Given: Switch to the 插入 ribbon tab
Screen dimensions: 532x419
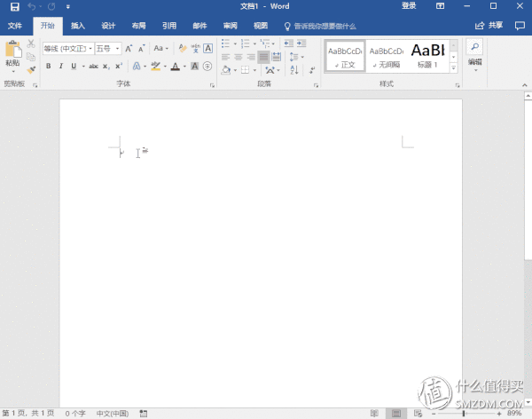Looking at the screenshot, I should tap(78, 26).
